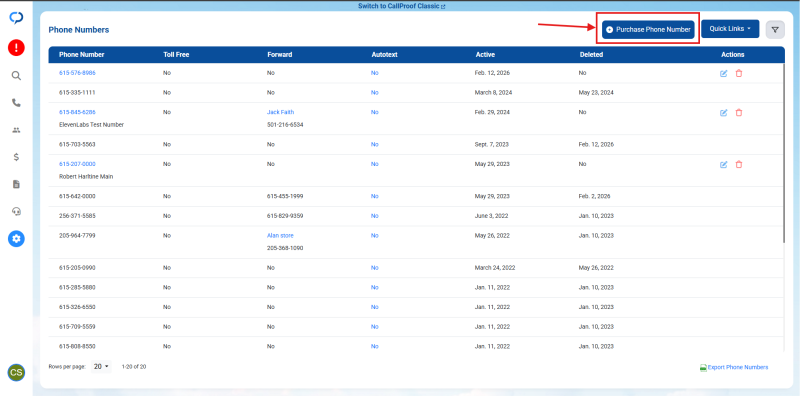Open the dollar sign sidebar icon
Screen dimensions: 800x396
(x=16, y=157)
